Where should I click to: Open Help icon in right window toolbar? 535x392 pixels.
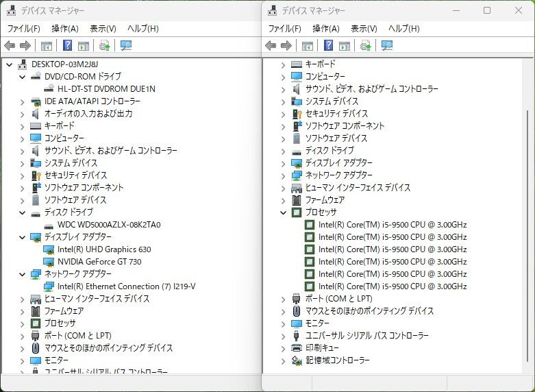coord(329,45)
